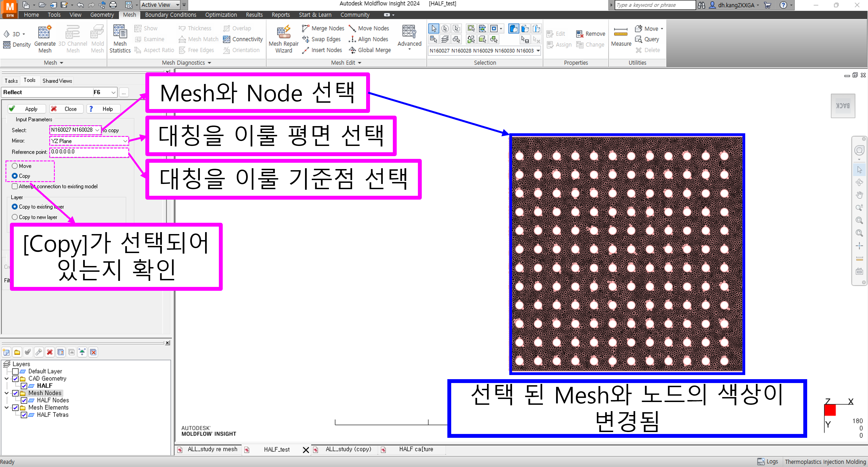Screen dimensions: 868x467
Task: Click the search binoculars icon
Action: [701, 5]
